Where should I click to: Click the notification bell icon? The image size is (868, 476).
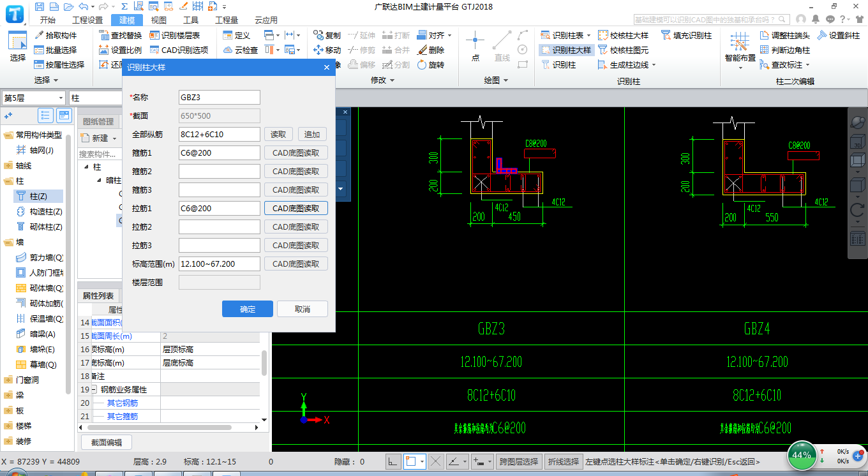(816, 19)
